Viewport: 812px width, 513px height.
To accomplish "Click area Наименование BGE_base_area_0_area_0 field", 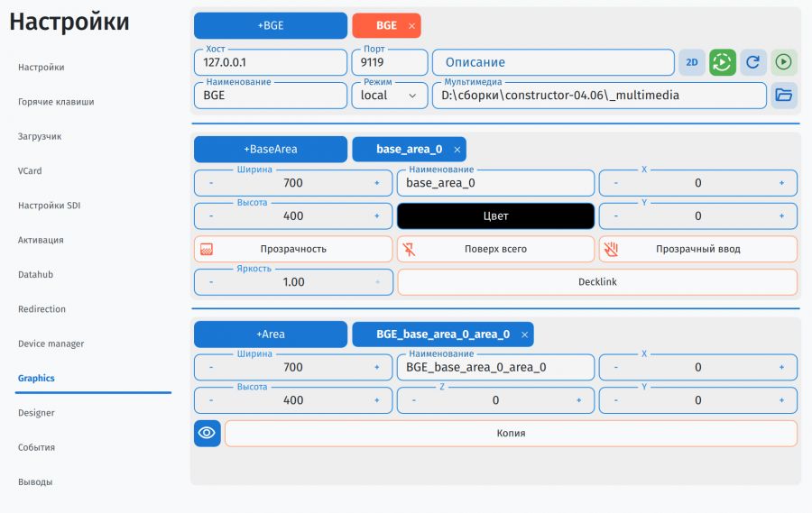I will click(495, 367).
